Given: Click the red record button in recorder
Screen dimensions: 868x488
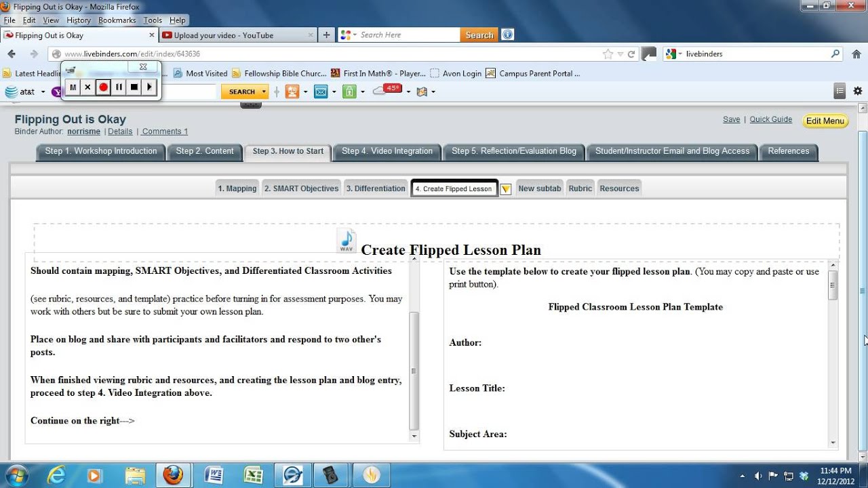Looking at the screenshot, I should click(x=103, y=87).
